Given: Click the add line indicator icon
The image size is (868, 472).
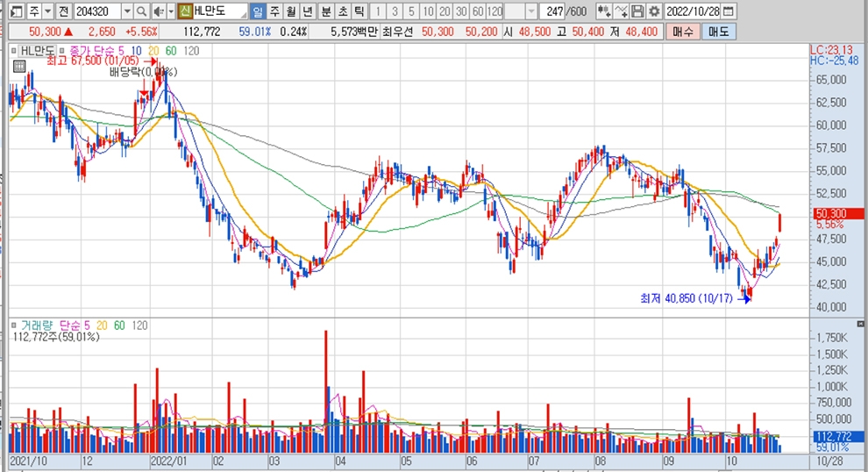Looking at the screenshot, I should tap(621, 11).
